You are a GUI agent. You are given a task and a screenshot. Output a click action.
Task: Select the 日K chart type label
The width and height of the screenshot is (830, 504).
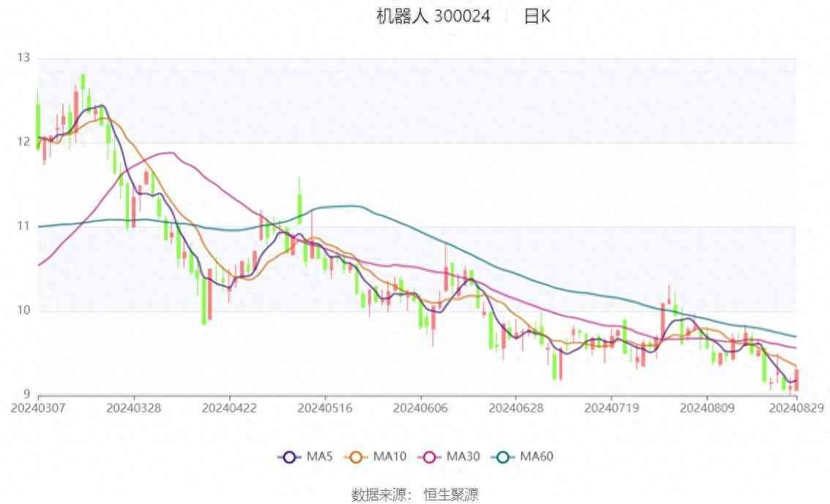click(536, 16)
